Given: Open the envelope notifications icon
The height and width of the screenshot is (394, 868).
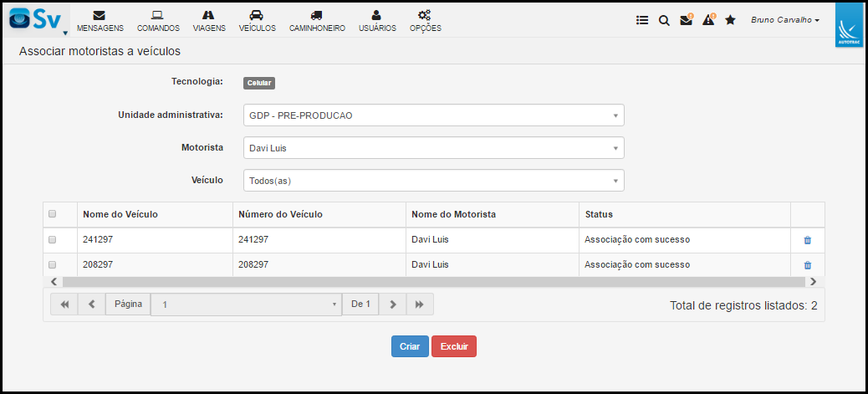Looking at the screenshot, I should tap(687, 20).
